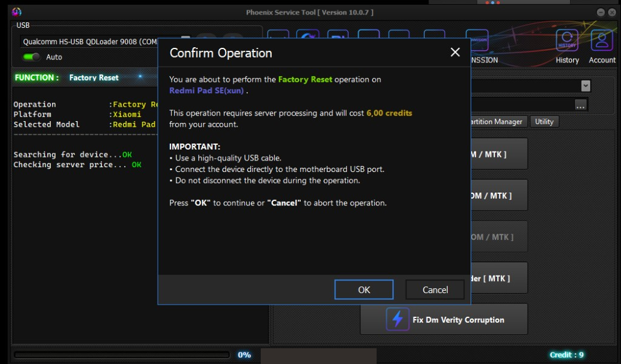This screenshot has width=621, height=364.
Task: Click the lightning icon of Fix Dm Verity Corruption
Action: (x=398, y=319)
